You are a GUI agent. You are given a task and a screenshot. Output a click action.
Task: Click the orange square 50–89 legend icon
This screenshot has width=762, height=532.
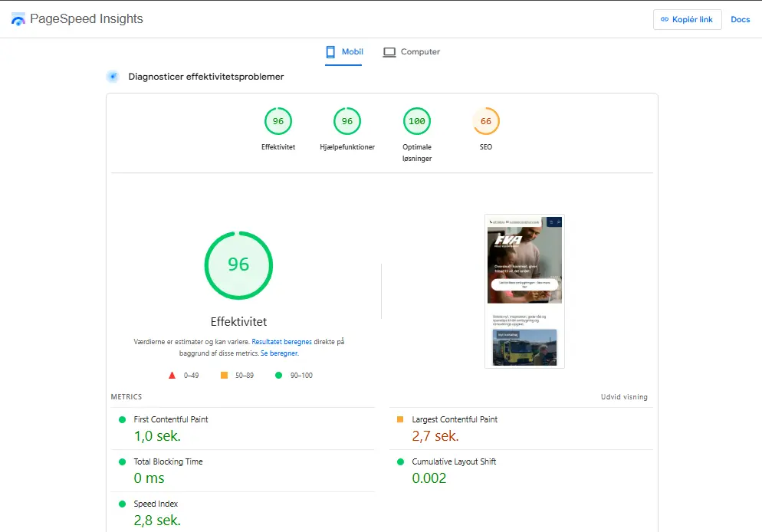click(x=224, y=375)
